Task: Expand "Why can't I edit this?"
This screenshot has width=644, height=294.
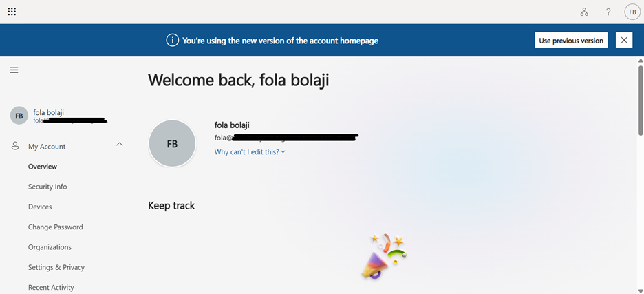Action: [249, 151]
